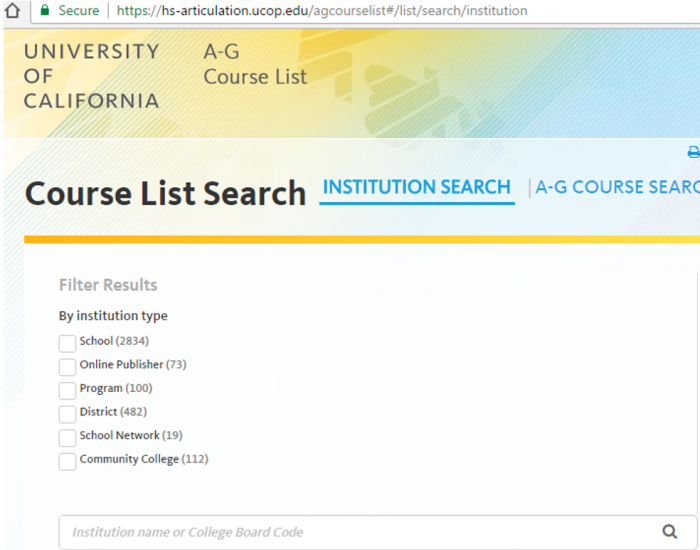The width and height of the screenshot is (700, 550).
Task: Check the Online Publisher filter
Action: [67, 367]
